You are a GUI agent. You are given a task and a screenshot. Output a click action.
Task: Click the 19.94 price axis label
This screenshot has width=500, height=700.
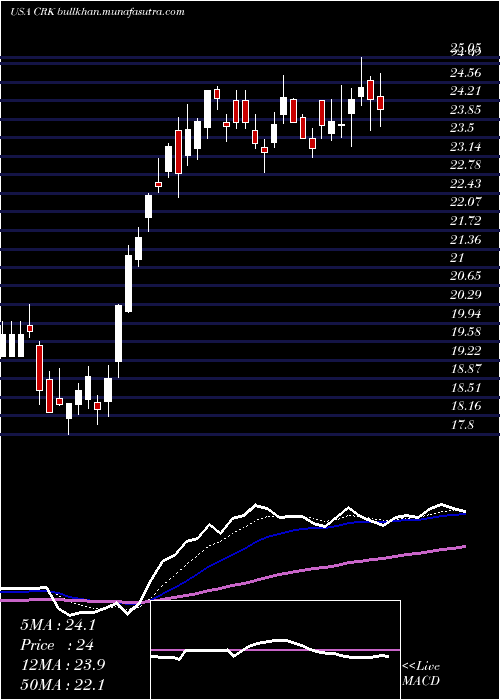click(x=466, y=314)
